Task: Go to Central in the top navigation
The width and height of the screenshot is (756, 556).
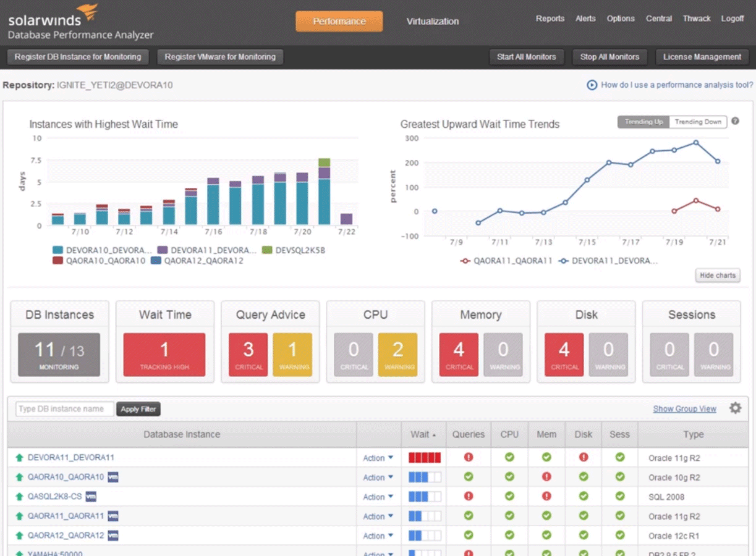Action: click(659, 19)
